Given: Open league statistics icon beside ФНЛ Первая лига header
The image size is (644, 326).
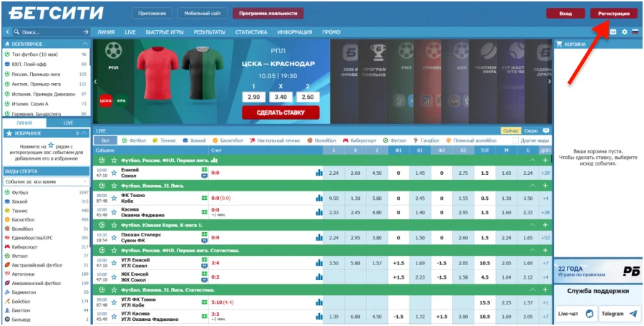Looking at the screenshot, I should 214,160.
